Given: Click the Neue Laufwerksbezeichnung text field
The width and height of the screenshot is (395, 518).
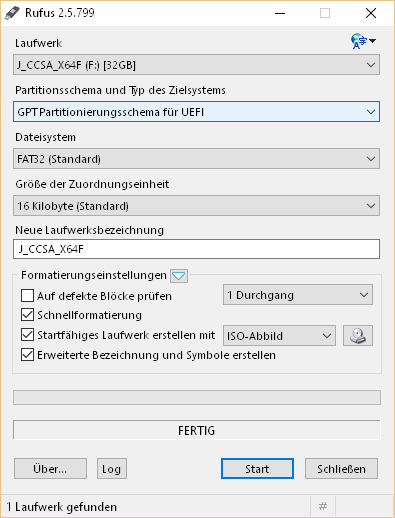Looking at the screenshot, I should point(196,249).
